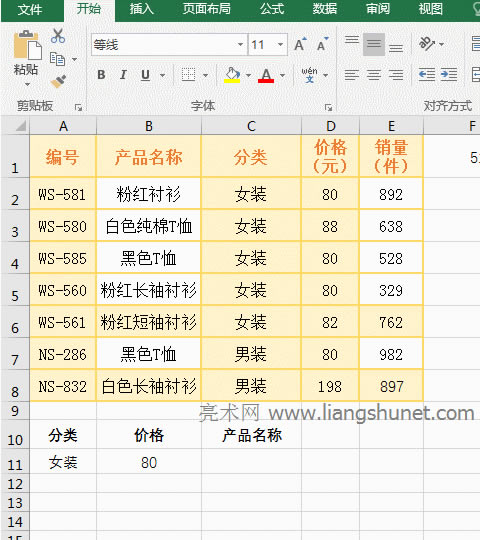The image size is (480, 540).
Task: Click cell 白色纯棉T恤
Action: [149, 226]
